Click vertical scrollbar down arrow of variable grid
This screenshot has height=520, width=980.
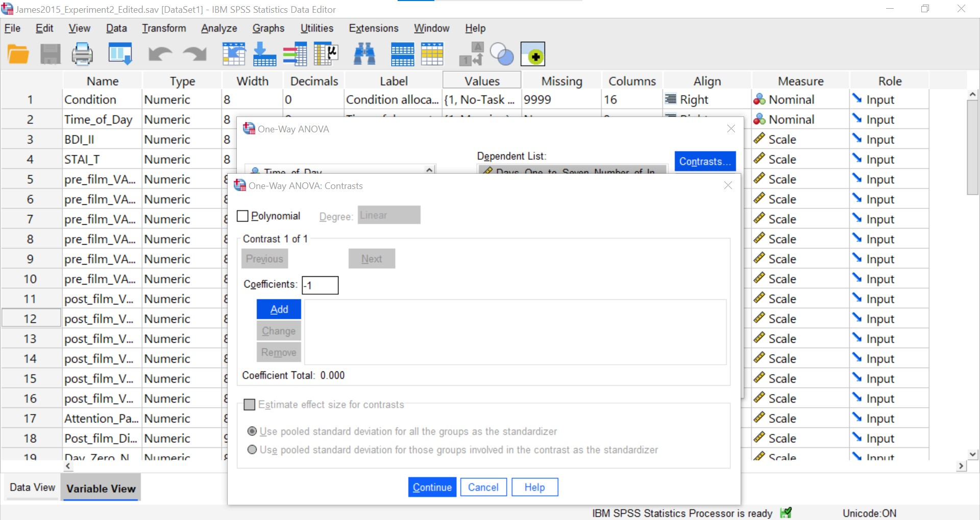pos(973,454)
